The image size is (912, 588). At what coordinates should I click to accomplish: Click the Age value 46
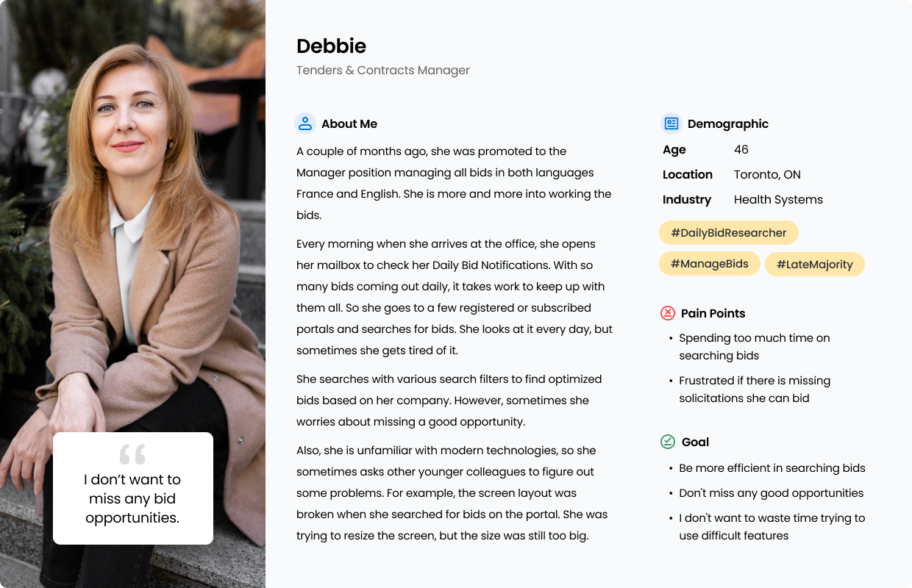click(741, 149)
